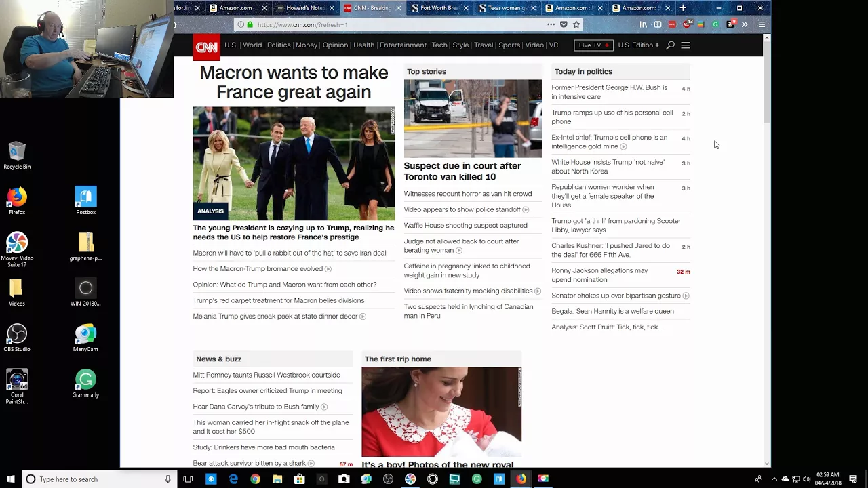Open the VR section link
The image size is (868, 488).
coord(553,45)
